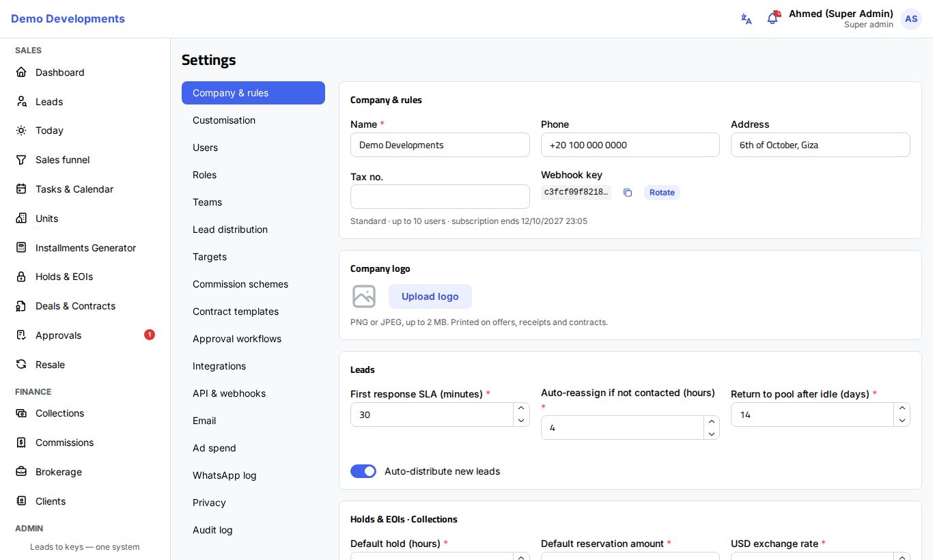Click the Holds & EOIs lock icon
Screen dimensions: 933x560
pyautogui.click(x=21, y=277)
